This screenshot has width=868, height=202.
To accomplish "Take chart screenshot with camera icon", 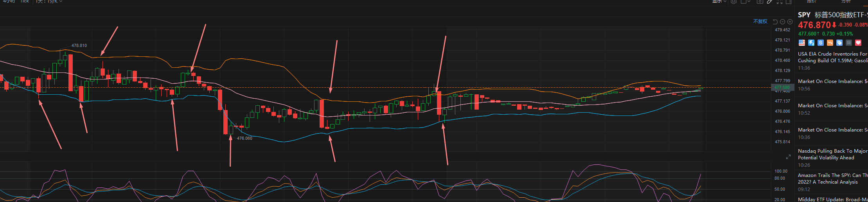I will tap(760, 1).
